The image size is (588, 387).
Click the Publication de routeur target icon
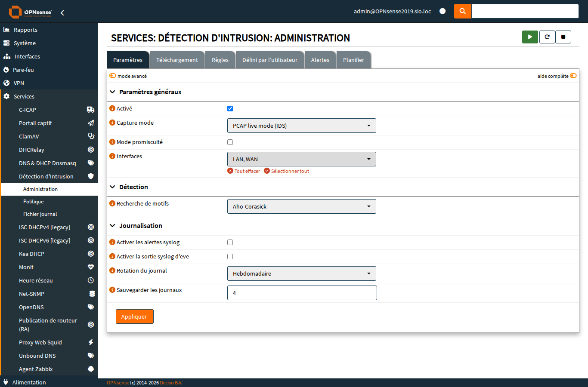[x=91, y=325]
